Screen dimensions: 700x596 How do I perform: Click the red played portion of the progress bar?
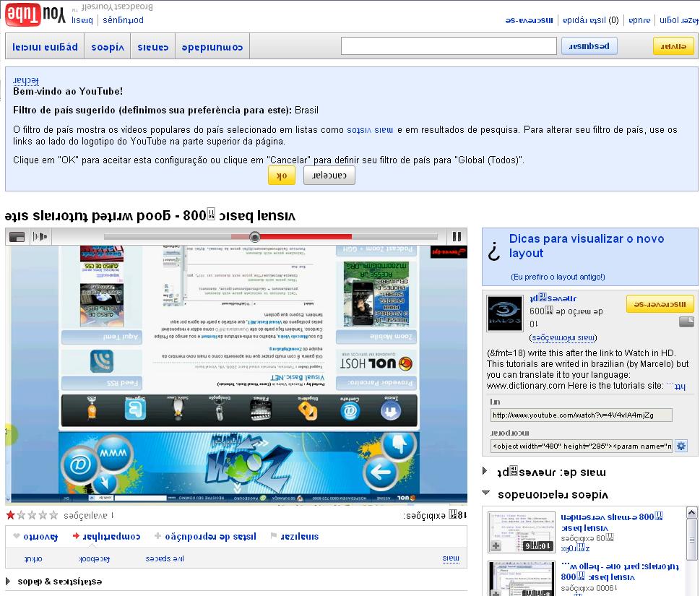306,237
